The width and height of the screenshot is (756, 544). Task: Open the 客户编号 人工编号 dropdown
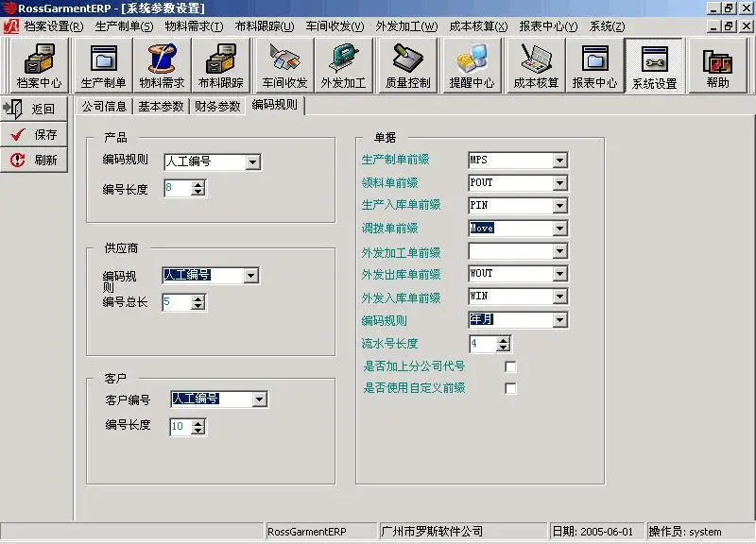pyautogui.click(x=259, y=399)
